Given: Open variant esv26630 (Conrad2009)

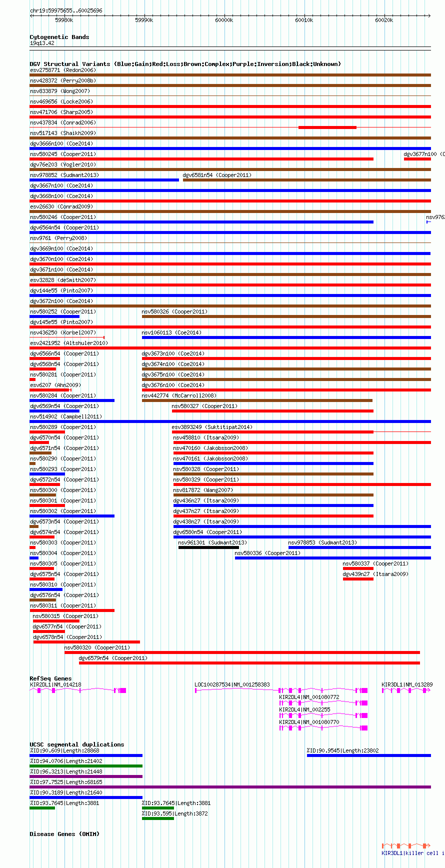Looking at the screenshot, I should (230, 211).
